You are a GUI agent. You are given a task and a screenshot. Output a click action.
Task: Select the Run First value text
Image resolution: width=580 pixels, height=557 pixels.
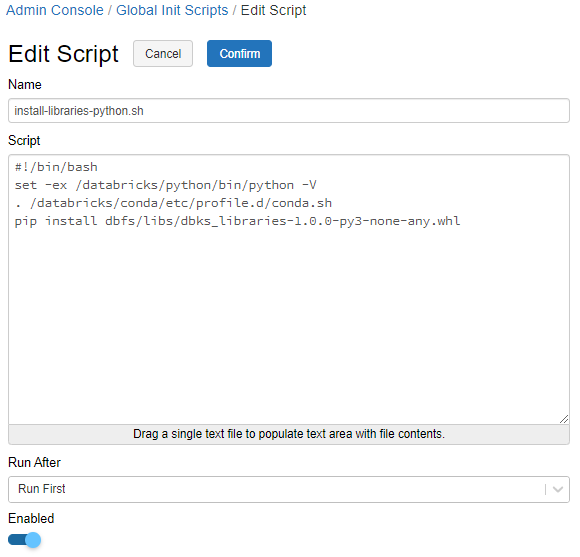pyautogui.click(x=42, y=489)
